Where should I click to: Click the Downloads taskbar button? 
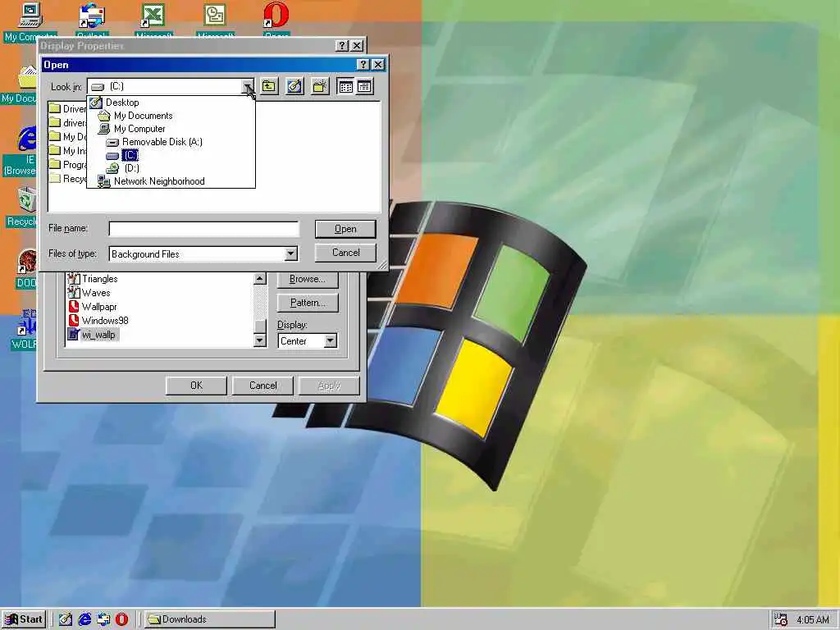coord(209,619)
